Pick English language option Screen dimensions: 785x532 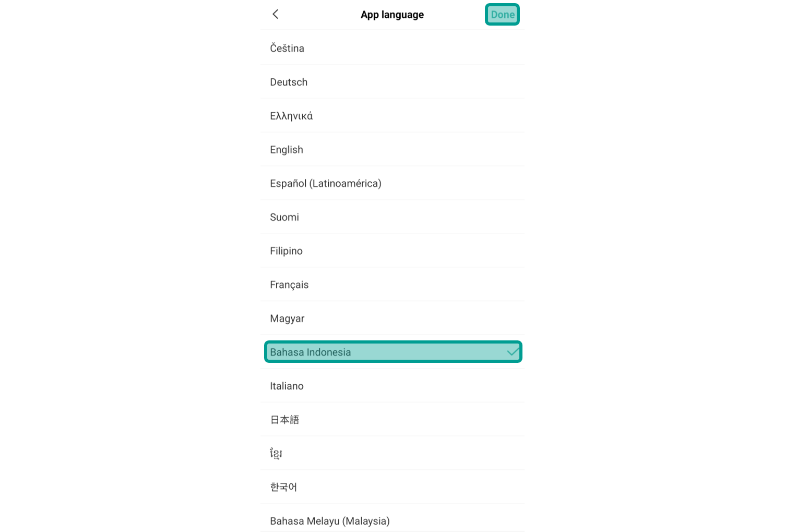click(392, 149)
